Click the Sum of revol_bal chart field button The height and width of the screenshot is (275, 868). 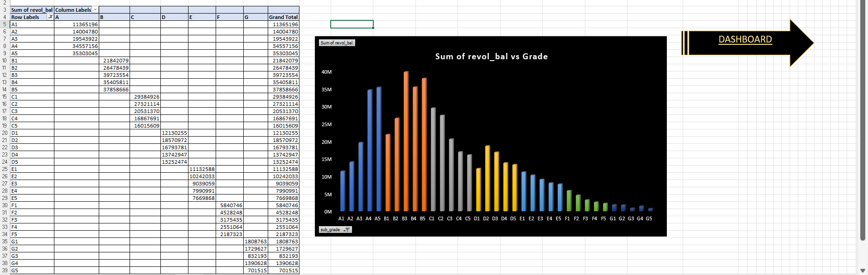coord(337,43)
